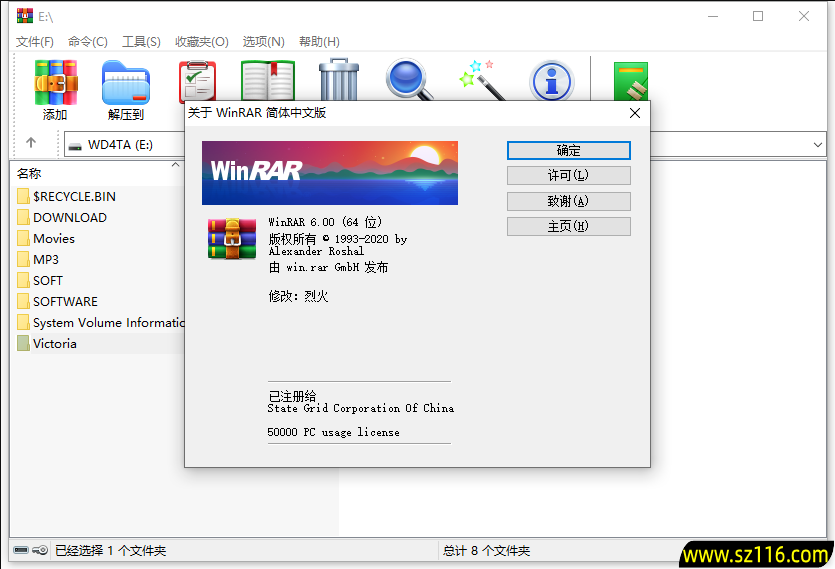Click the Victoria folder icon

pos(23,343)
